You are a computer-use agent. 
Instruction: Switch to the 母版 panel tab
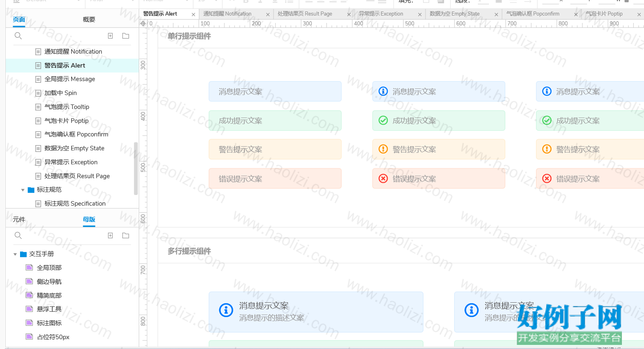tap(89, 219)
